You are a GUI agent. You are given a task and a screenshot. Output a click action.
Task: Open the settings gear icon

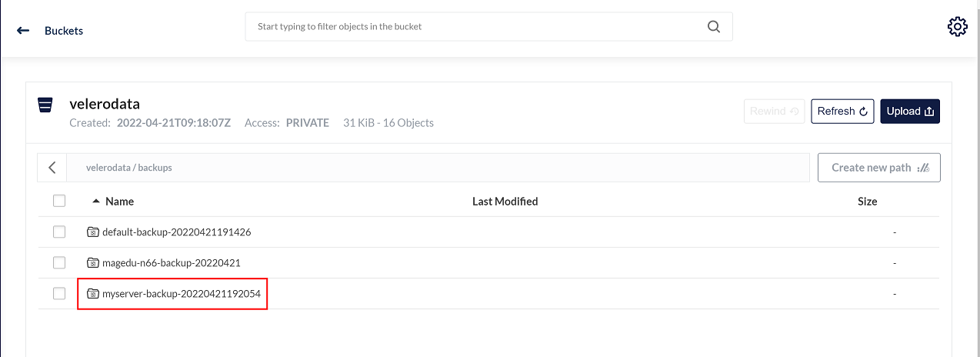(957, 27)
